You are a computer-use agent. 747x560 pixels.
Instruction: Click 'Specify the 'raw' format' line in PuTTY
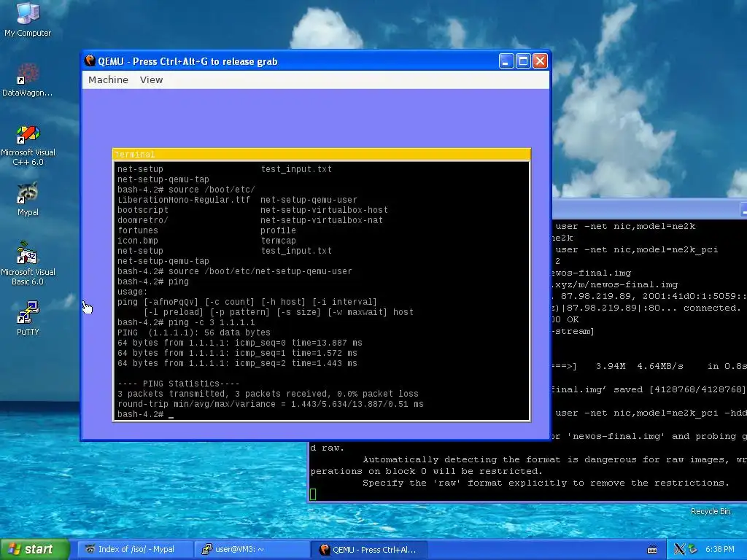(546, 483)
